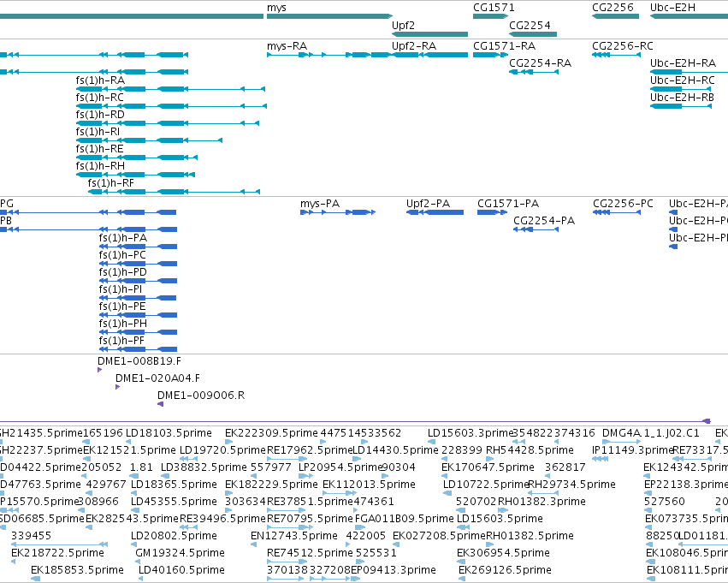Click the DMG4A.1_1.J02.C1 EST label
This screenshot has width=728, height=583.
pos(650,433)
